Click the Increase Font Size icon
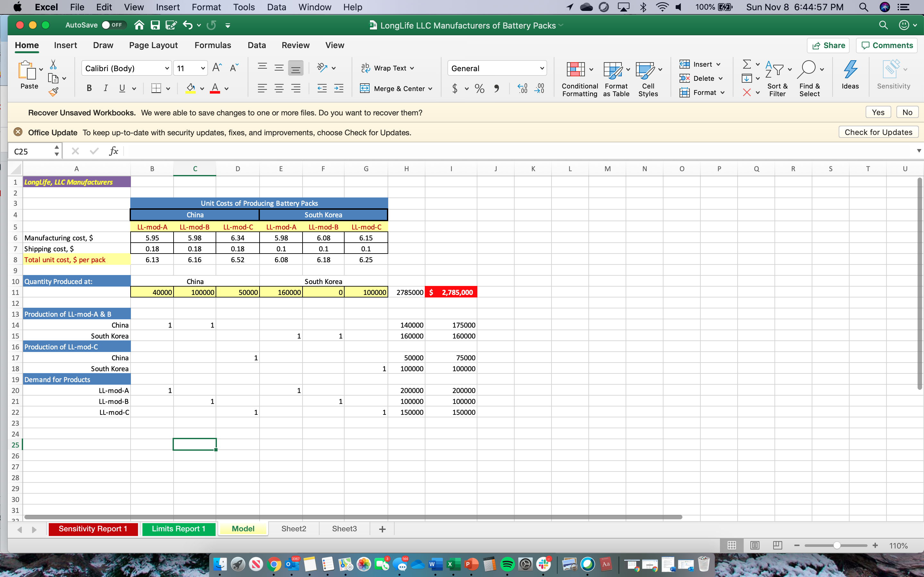Viewport: 924px width, 577px height. (217, 68)
